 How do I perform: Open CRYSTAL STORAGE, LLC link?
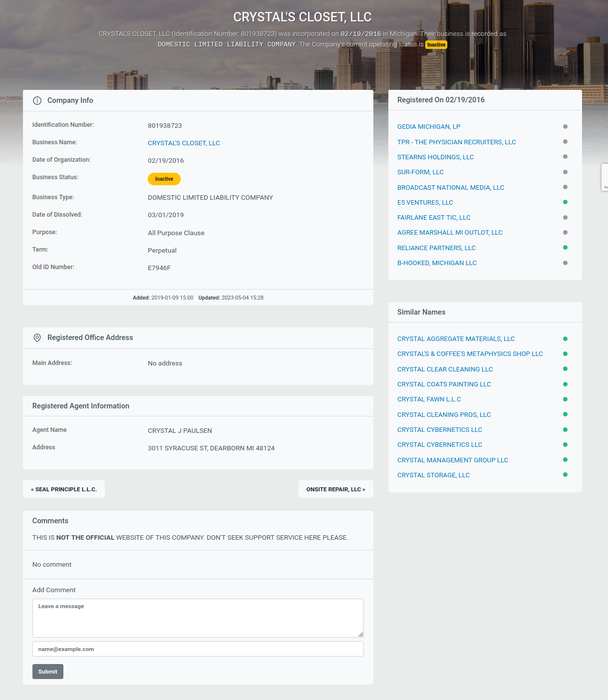tap(433, 475)
